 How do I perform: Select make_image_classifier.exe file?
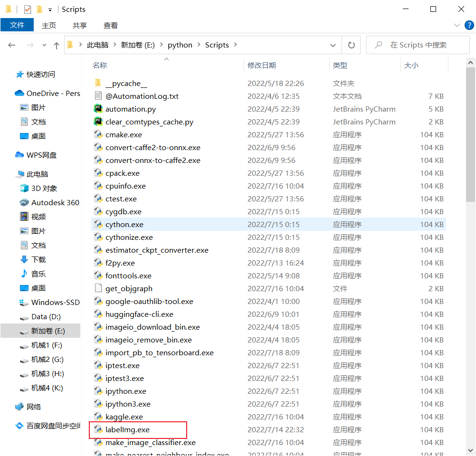coord(150,443)
